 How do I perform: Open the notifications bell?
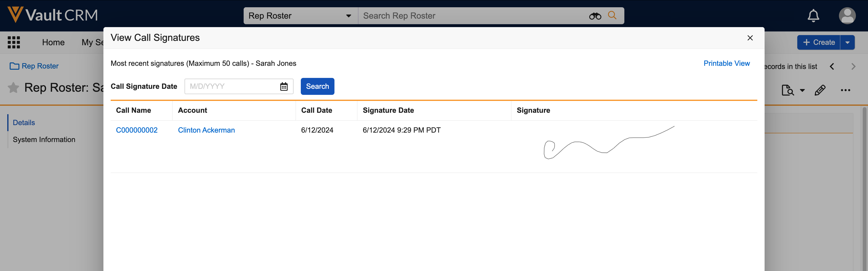(x=813, y=15)
